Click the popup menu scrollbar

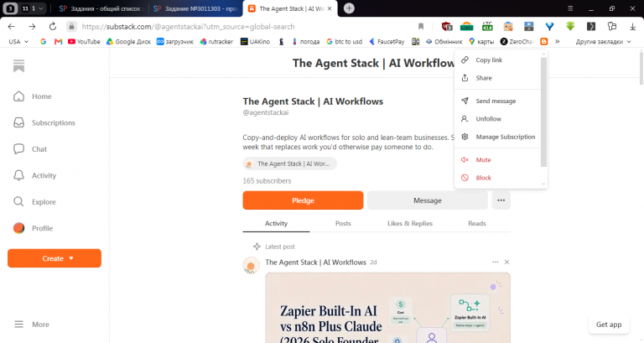(x=543, y=112)
